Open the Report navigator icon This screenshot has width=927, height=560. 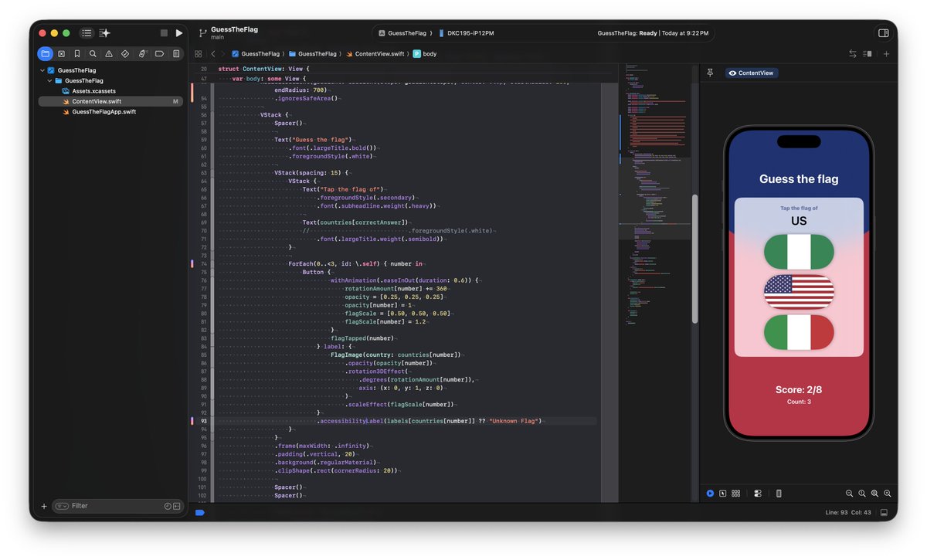(176, 54)
